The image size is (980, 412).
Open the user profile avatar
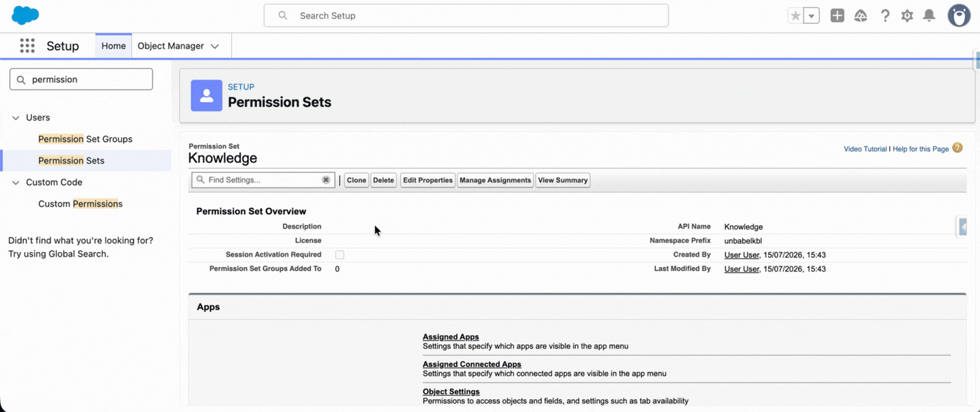coord(959,15)
